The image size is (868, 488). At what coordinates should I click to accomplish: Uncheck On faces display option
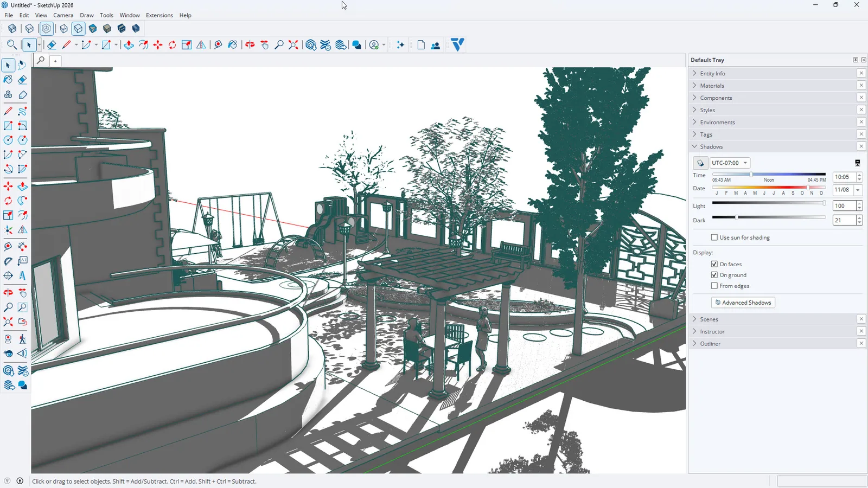pos(714,264)
